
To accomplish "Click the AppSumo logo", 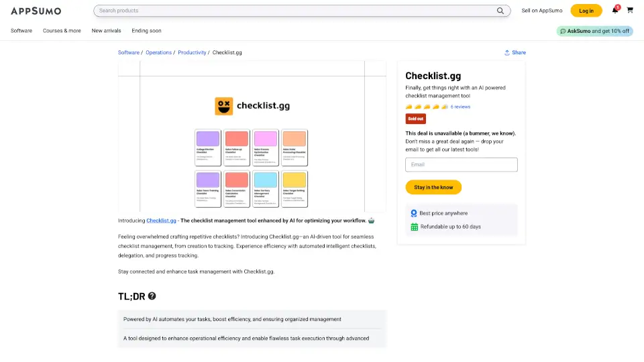I will coord(36,11).
